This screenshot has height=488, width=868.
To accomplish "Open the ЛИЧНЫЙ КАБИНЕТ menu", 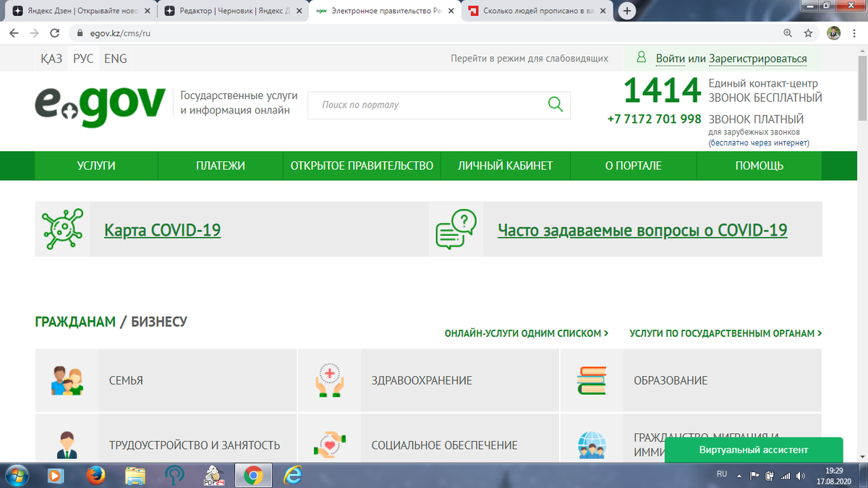I will coord(505,166).
